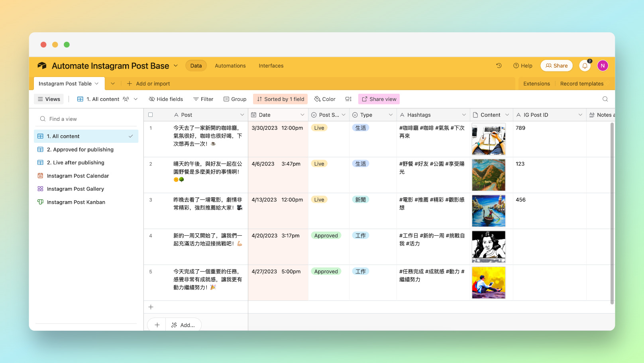Click plus icon to add new row
644x363 pixels.
coord(151,307)
